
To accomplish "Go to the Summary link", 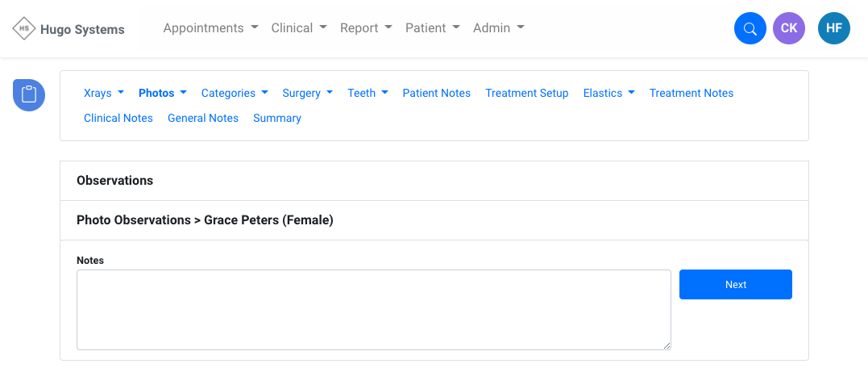I will [x=277, y=118].
